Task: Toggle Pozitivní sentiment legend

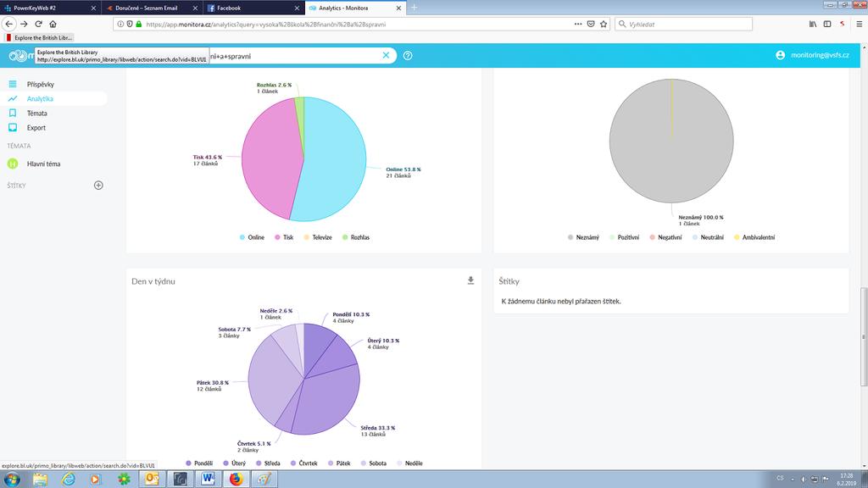Action: (x=624, y=237)
